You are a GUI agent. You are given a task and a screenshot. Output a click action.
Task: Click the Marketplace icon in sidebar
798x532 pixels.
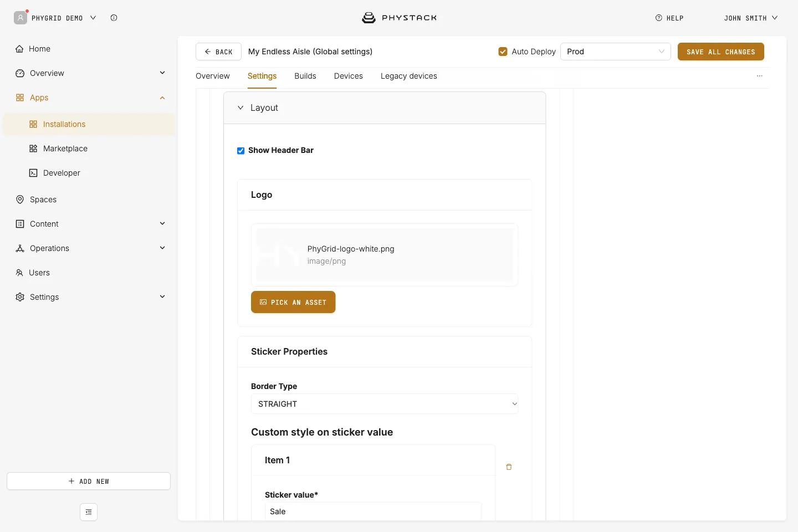(x=33, y=149)
